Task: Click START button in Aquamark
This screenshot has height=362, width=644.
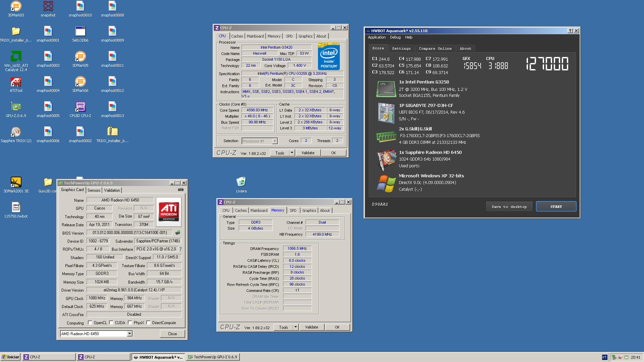Action: pyautogui.click(x=556, y=207)
